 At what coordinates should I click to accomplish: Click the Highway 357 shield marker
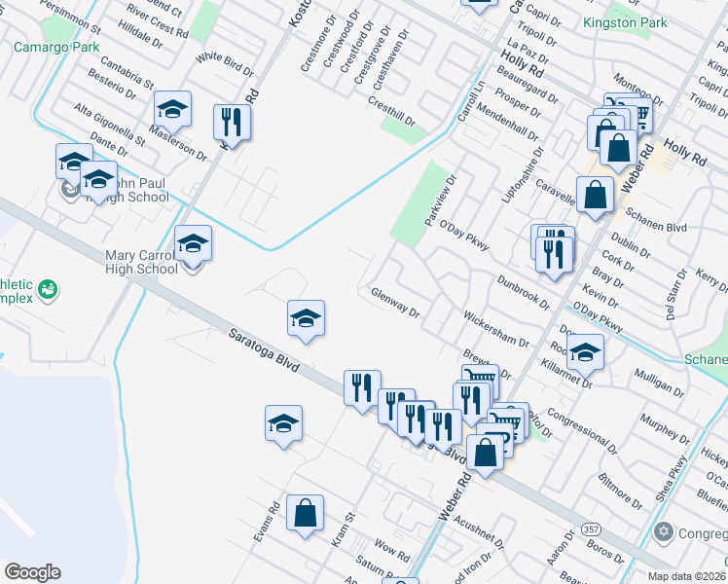pos(591,529)
